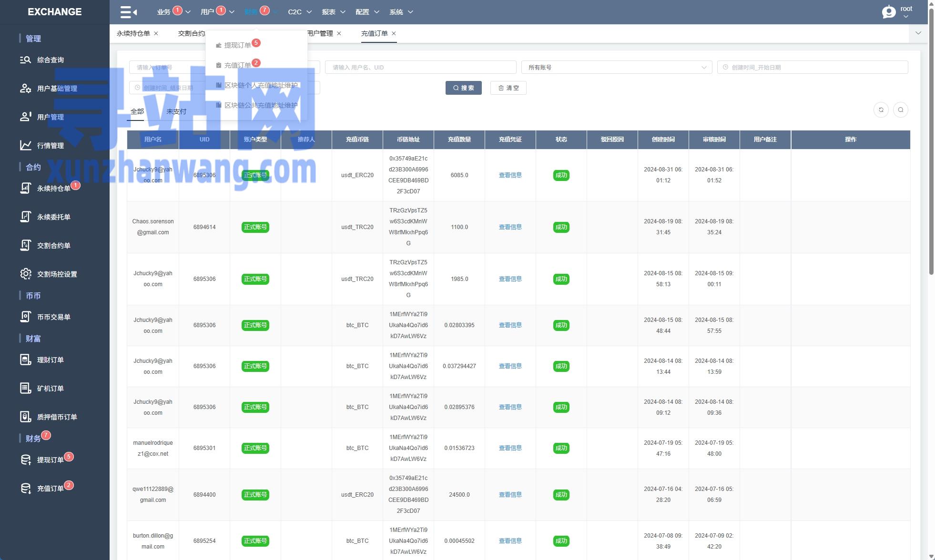Viewport: 935px width, 560px height.
Task: Click the 创建时间 column header
Action: (x=663, y=140)
